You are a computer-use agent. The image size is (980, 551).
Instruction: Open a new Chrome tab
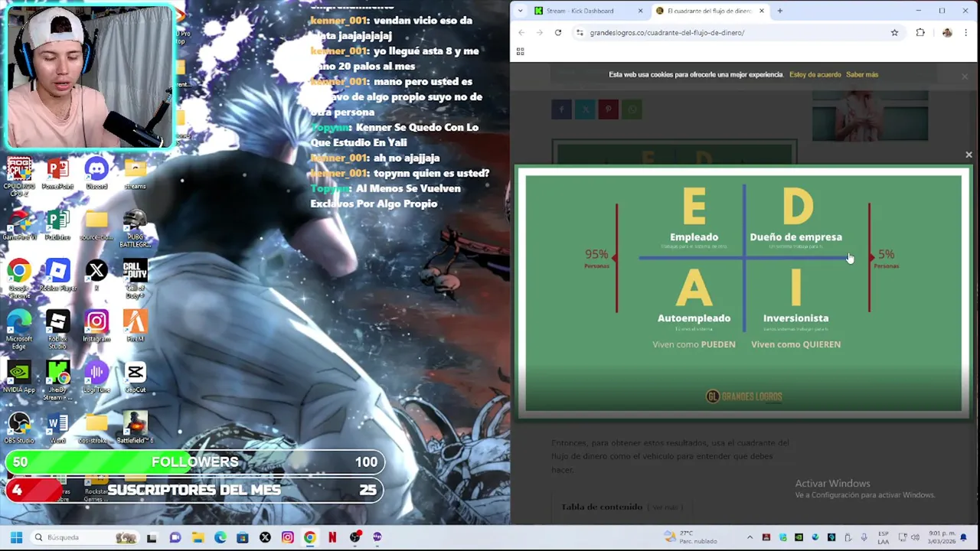pyautogui.click(x=779, y=11)
